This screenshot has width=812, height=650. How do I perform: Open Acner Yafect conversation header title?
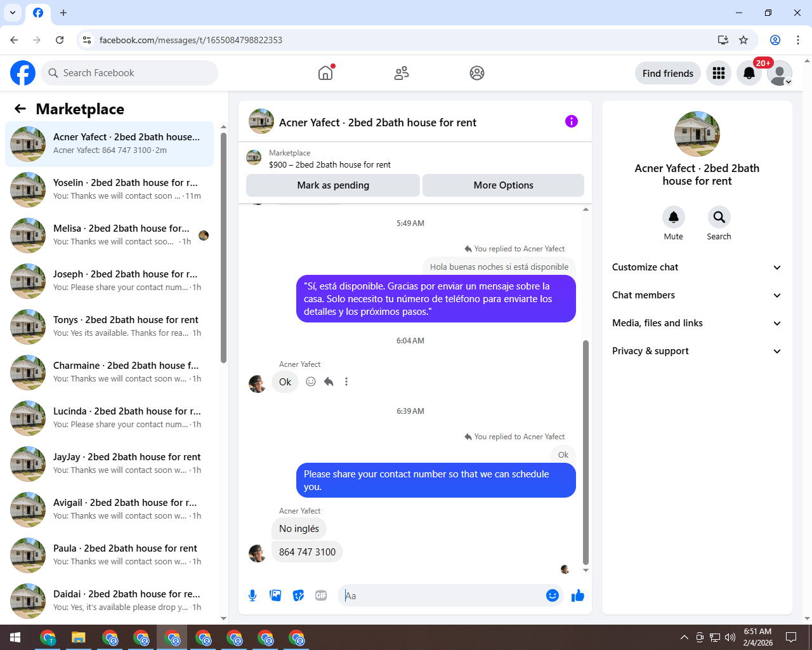[377, 123]
